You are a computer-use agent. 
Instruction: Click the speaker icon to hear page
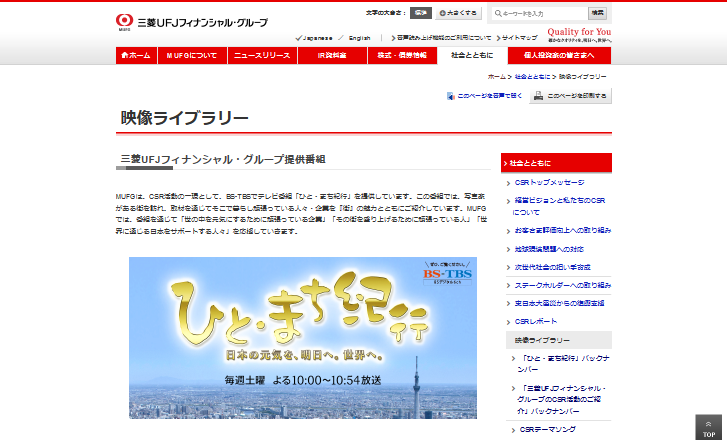click(x=450, y=96)
